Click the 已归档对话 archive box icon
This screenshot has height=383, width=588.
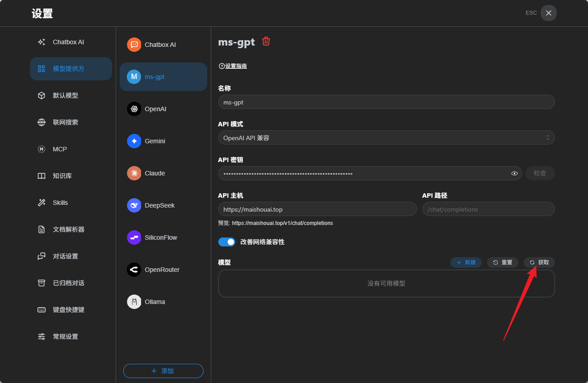point(42,283)
